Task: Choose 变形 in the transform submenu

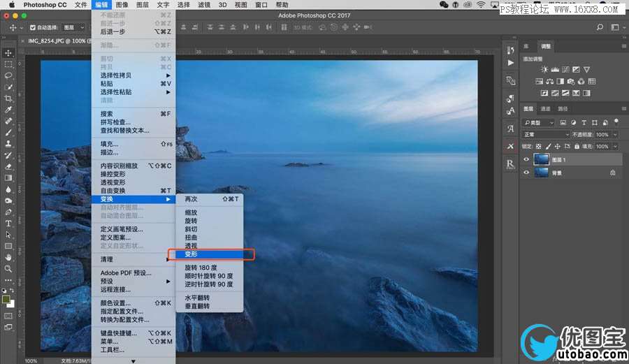Action: 210,254
